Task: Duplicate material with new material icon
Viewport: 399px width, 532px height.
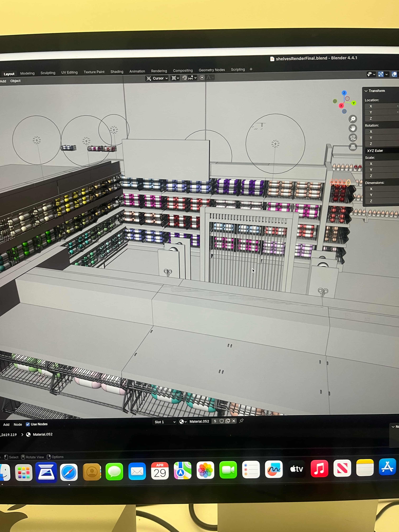Action: 227,421
